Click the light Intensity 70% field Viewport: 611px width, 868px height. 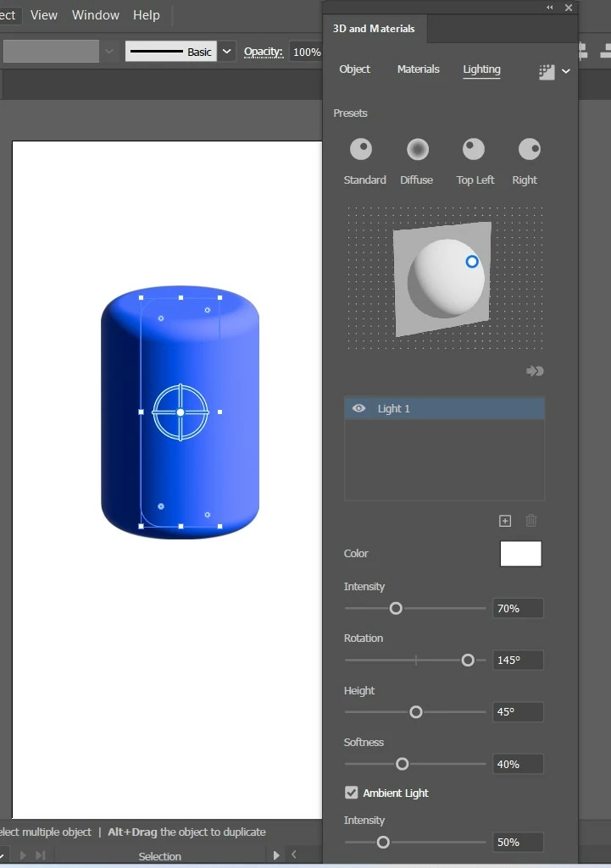[518, 608]
